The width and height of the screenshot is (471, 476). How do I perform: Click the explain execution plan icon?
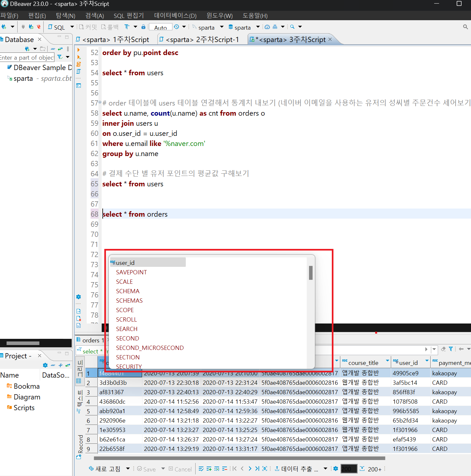[x=79, y=71]
